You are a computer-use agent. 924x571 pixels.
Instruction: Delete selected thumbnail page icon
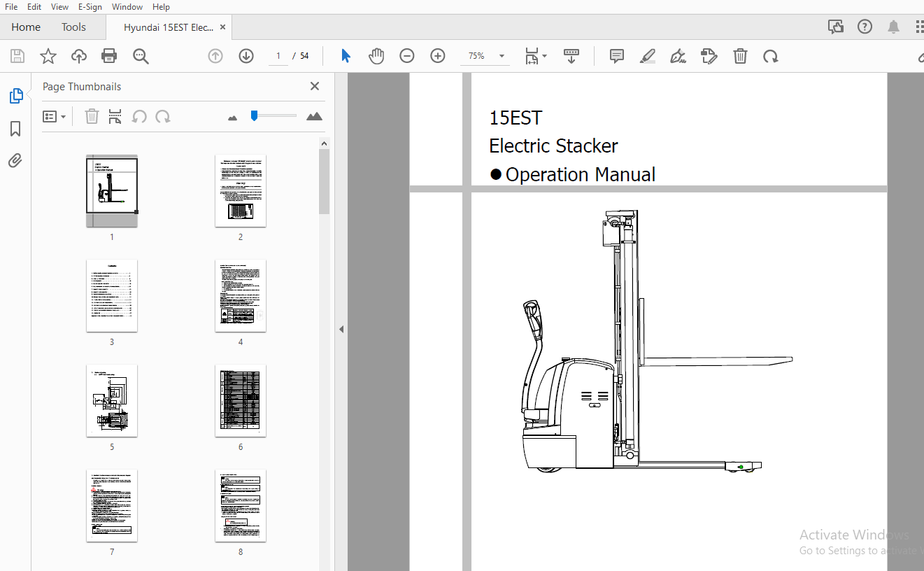(92, 117)
